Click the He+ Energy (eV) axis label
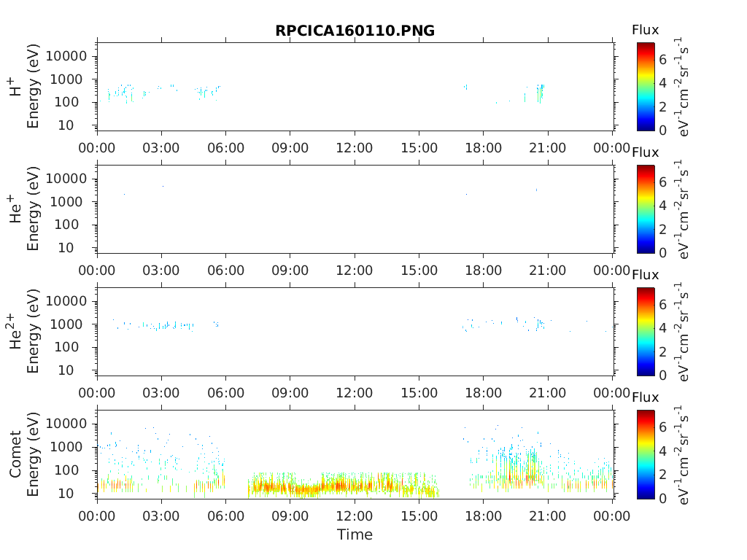747x560 pixels. [32, 209]
